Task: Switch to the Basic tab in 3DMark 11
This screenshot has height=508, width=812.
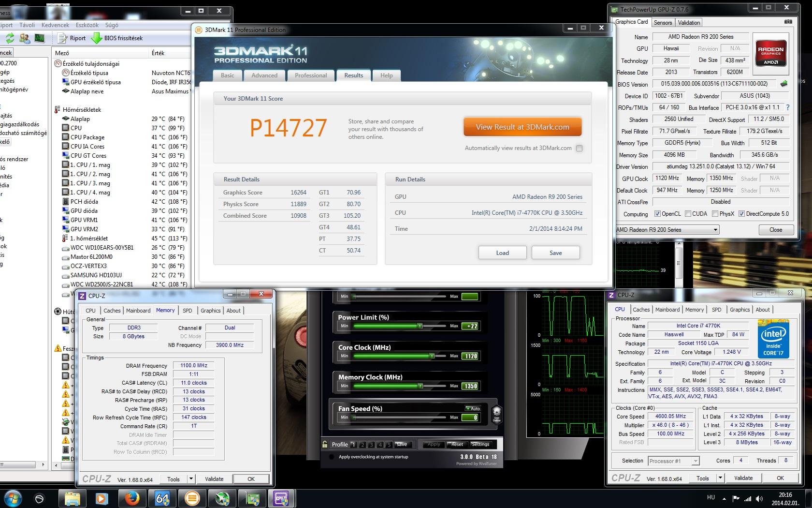Action: pyautogui.click(x=228, y=75)
